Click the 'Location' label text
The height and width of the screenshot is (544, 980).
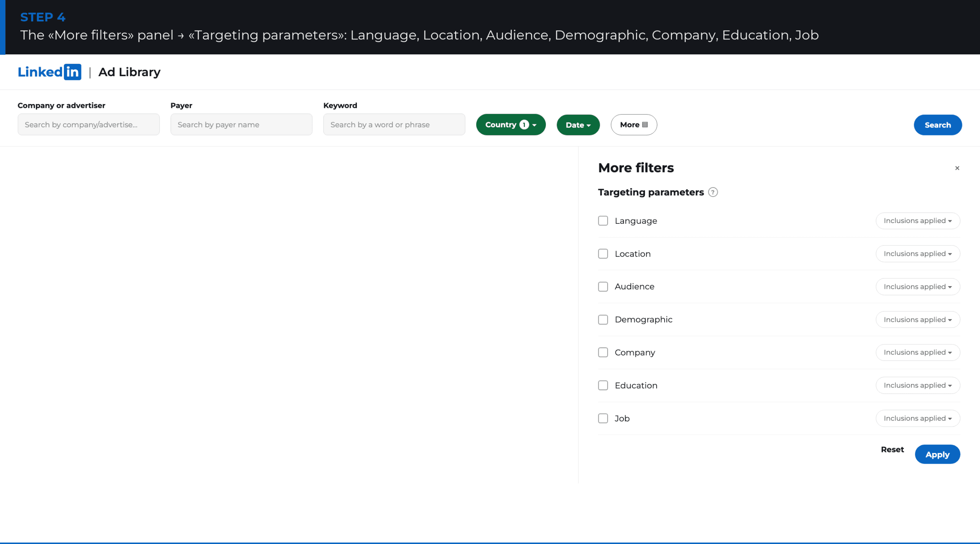[632, 254]
